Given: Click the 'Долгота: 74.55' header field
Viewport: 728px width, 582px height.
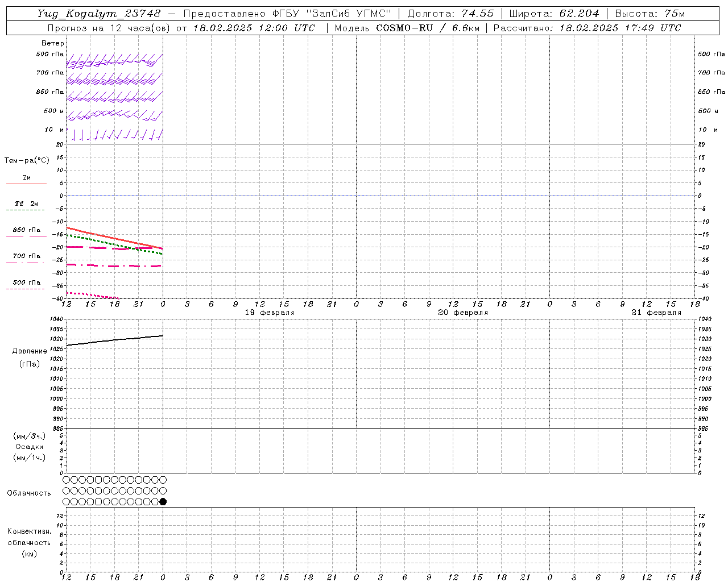Looking at the screenshot, I should click(450, 14).
